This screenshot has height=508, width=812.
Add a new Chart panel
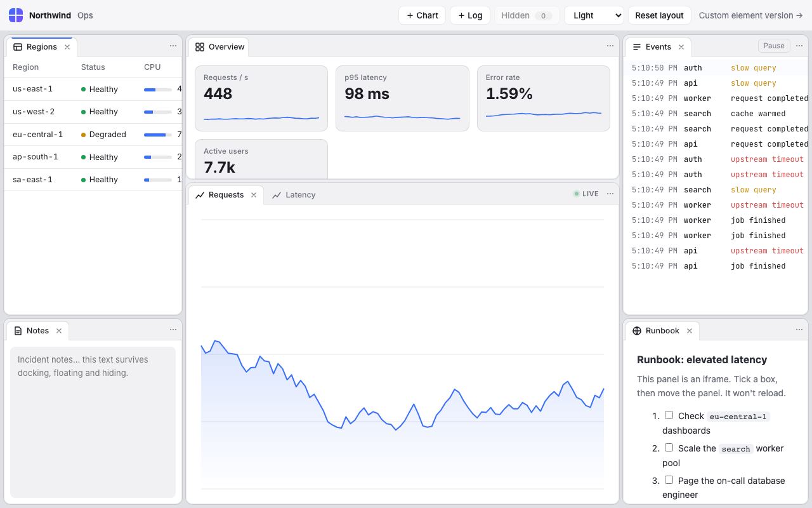coord(422,15)
